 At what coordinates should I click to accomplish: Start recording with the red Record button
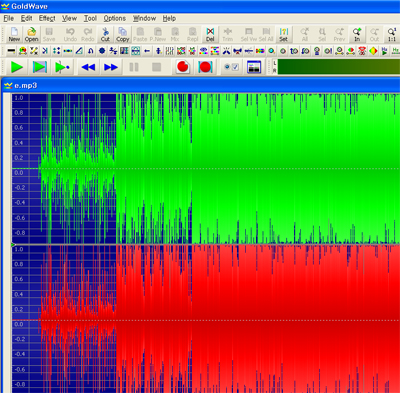(183, 67)
